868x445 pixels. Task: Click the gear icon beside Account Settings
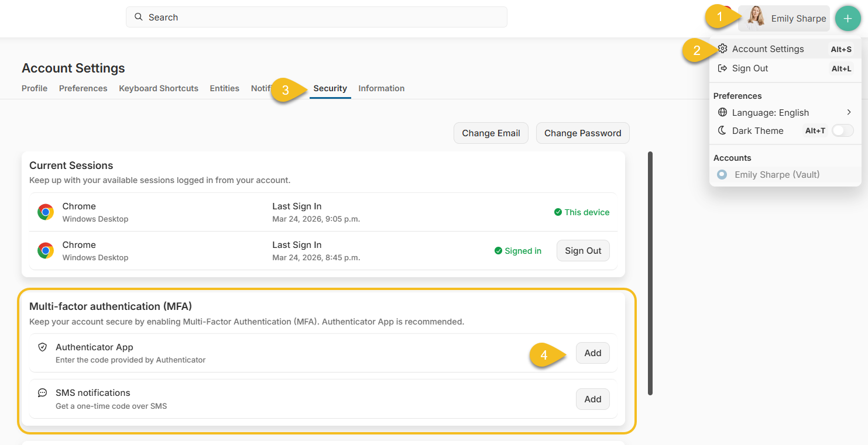click(x=723, y=49)
